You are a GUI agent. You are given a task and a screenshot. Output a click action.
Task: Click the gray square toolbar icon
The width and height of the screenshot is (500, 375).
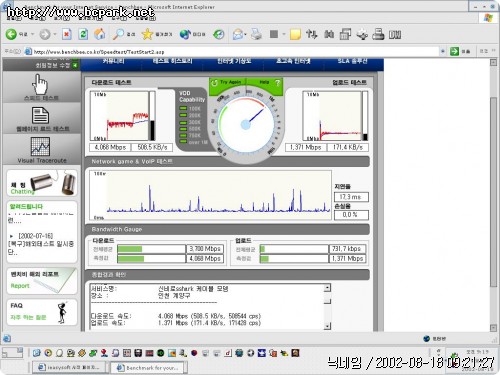(x=274, y=34)
